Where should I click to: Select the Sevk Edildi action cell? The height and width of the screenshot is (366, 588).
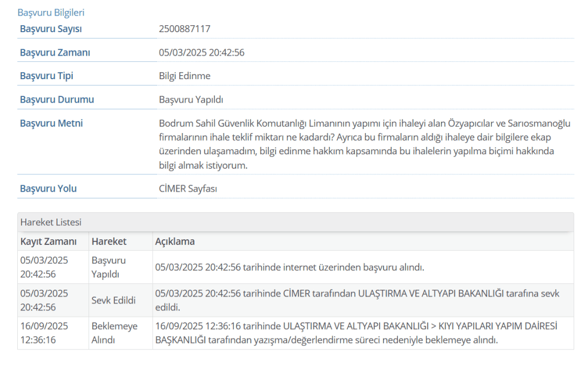[x=114, y=300]
